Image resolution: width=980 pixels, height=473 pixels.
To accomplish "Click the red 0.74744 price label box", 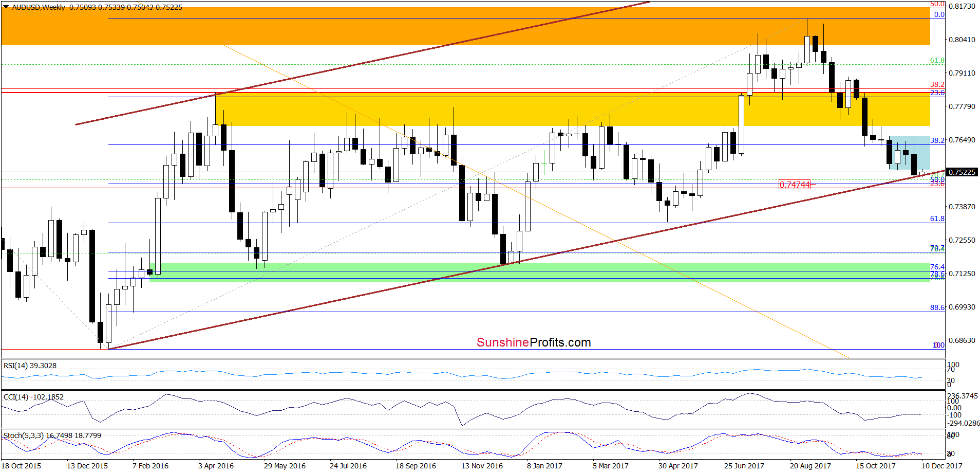I will (795, 185).
